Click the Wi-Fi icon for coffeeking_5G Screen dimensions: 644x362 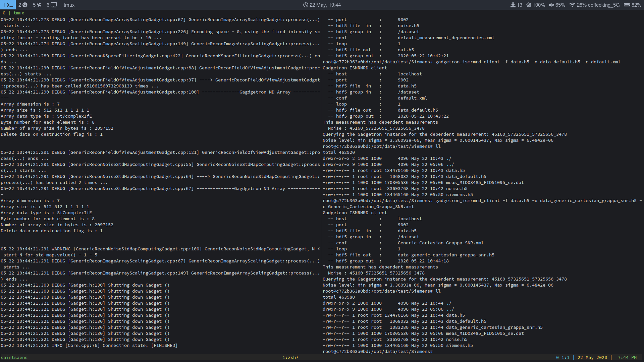pos(572,5)
